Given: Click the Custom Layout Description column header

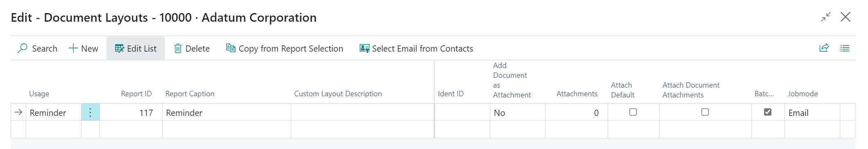Looking at the screenshot, I should (338, 94).
